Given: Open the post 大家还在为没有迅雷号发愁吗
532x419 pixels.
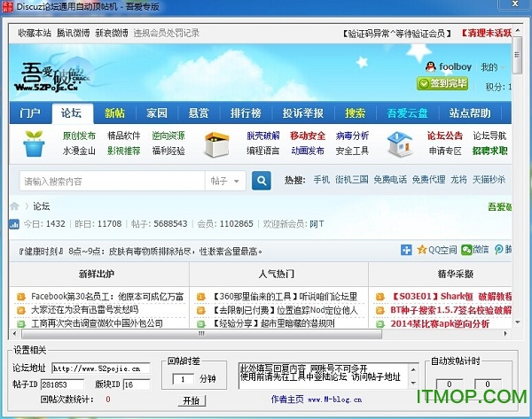Looking at the screenshot, I should pyautogui.click(x=85, y=310).
